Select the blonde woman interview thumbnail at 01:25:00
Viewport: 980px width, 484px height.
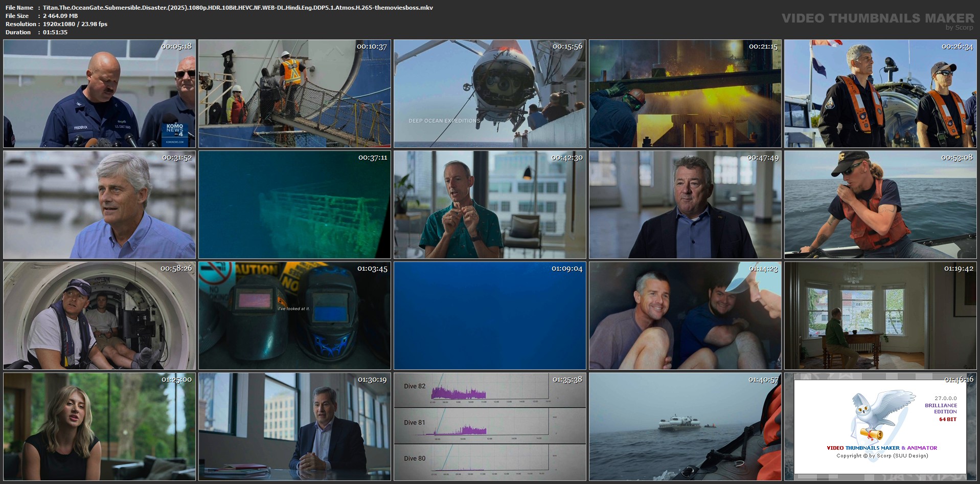[x=99, y=427]
